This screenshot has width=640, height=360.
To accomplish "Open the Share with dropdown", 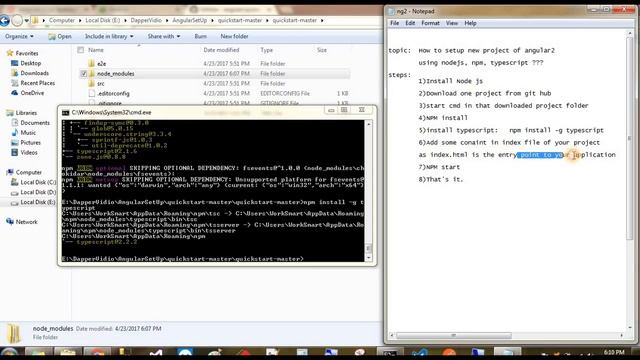I will tap(164, 37).
